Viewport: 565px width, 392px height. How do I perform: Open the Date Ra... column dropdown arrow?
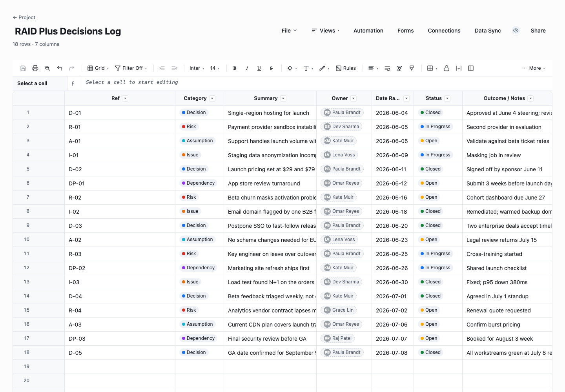point(406,98)
